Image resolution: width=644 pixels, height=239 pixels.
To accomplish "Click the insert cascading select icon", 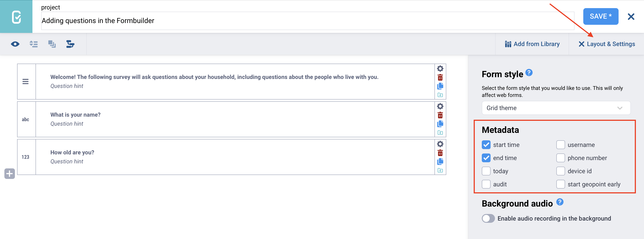I will tap(70, 44).
